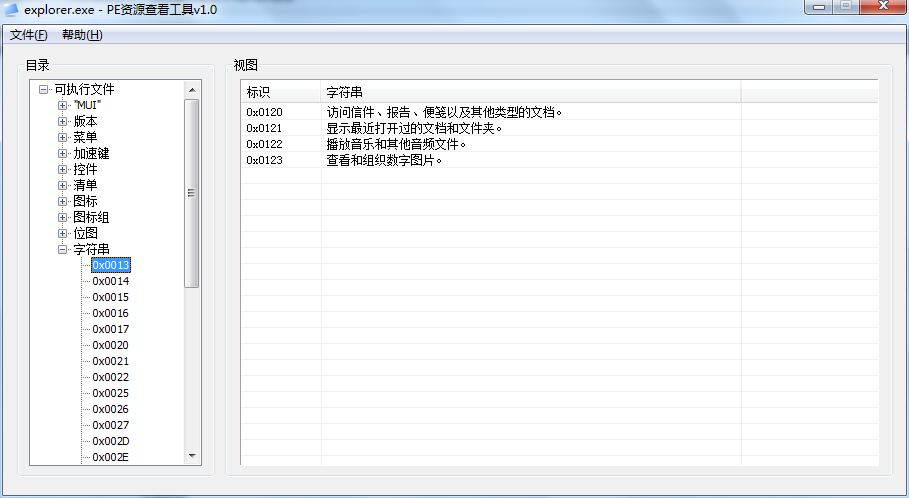Screen dimensions: 909x498
Task: Select string table 0x0015
Action: pos(111,297)
